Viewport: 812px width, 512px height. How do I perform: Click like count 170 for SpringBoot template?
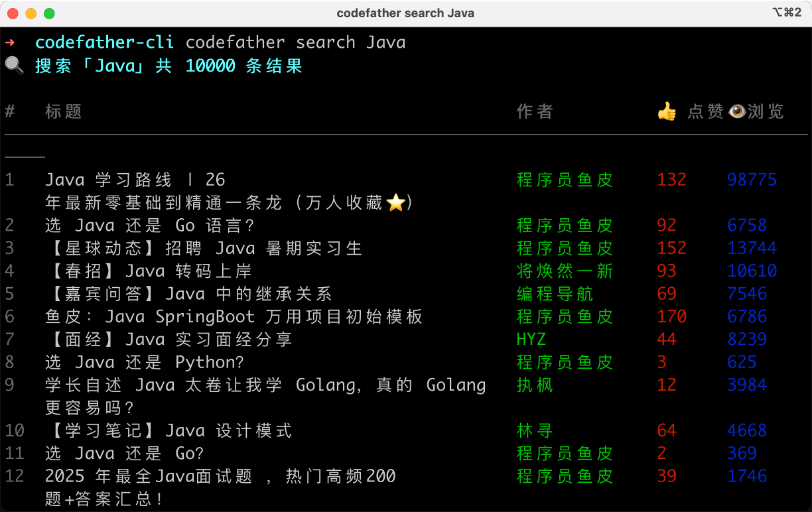(x=671, y=316)
